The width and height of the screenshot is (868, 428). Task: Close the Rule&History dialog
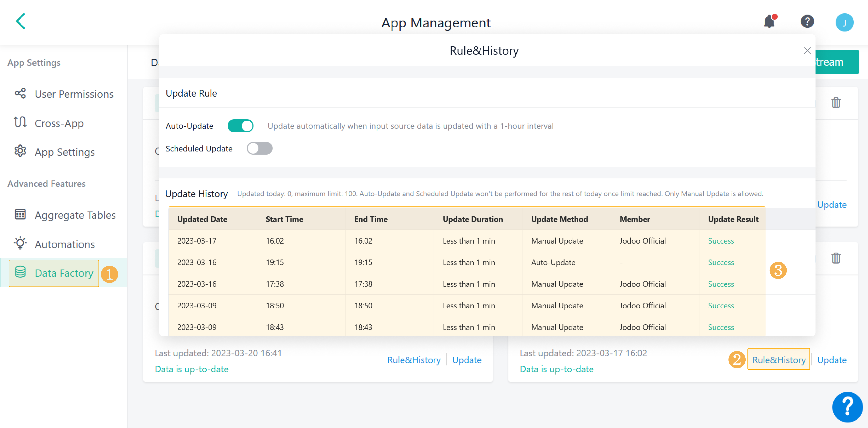(807, 51)
